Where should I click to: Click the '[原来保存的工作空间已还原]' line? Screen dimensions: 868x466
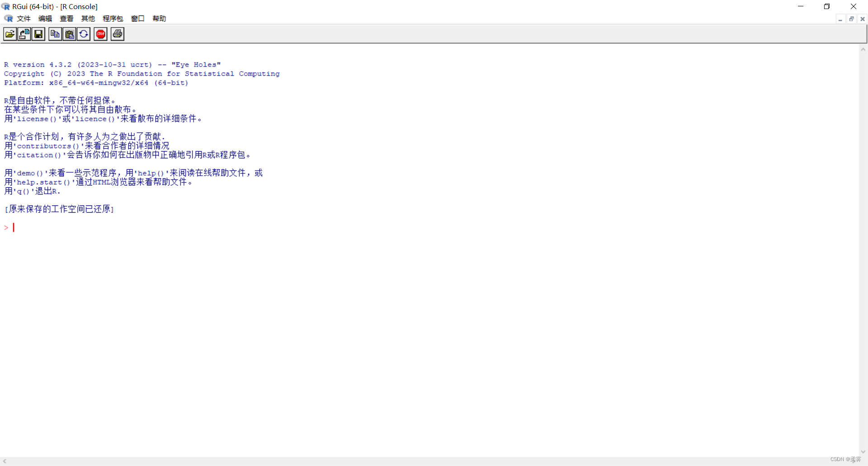click(59, 209)
